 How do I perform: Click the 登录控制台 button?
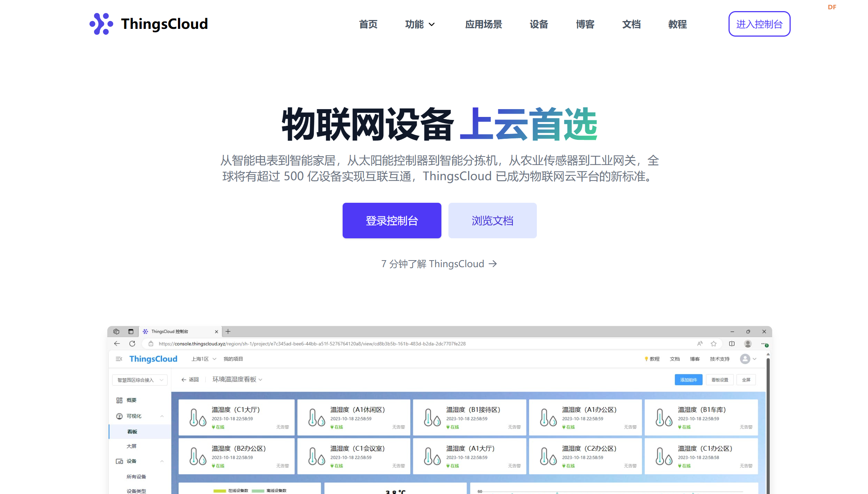[x=392, y=221]
